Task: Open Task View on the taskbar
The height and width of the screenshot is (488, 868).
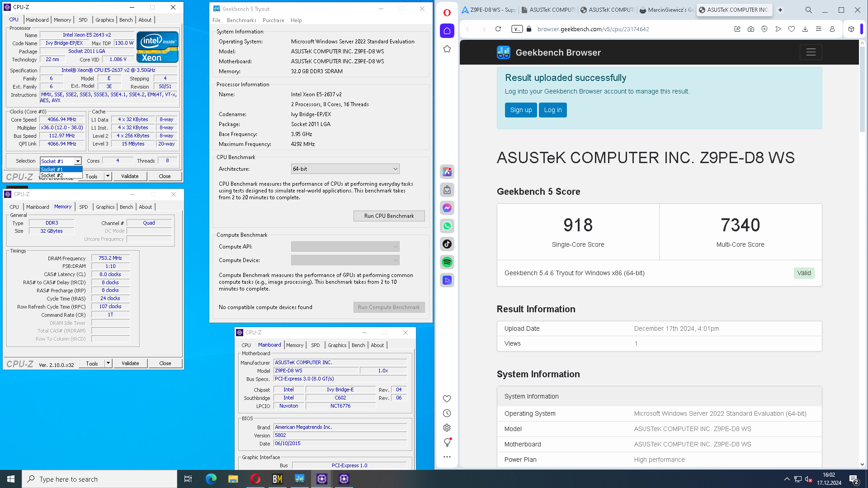Action: pyautogui.click(x=188, y=479)
